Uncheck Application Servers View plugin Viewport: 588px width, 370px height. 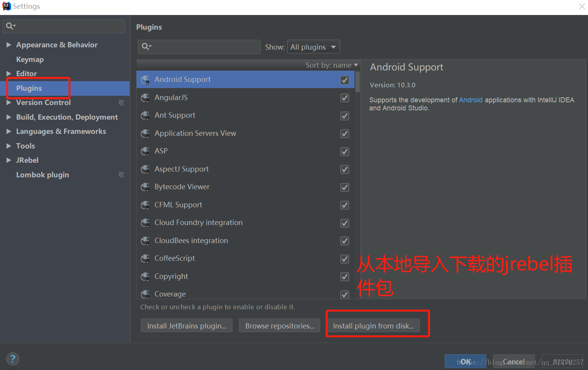[345, 134]
